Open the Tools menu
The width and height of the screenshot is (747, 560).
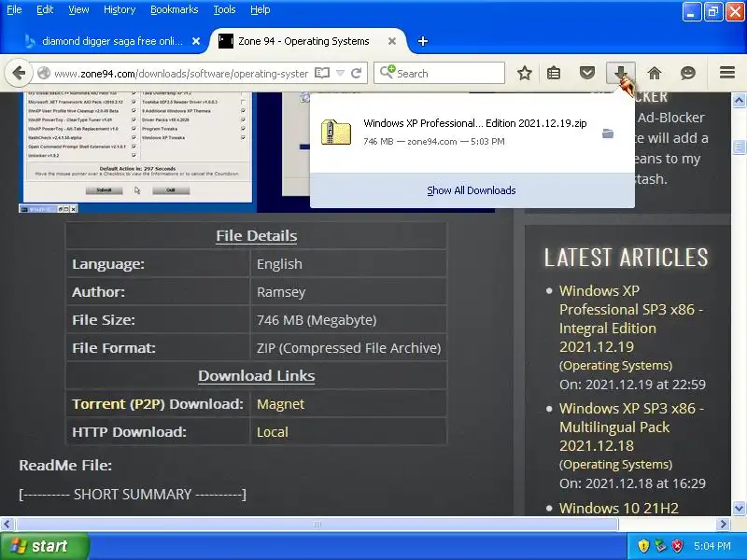[x=224, y=9]
